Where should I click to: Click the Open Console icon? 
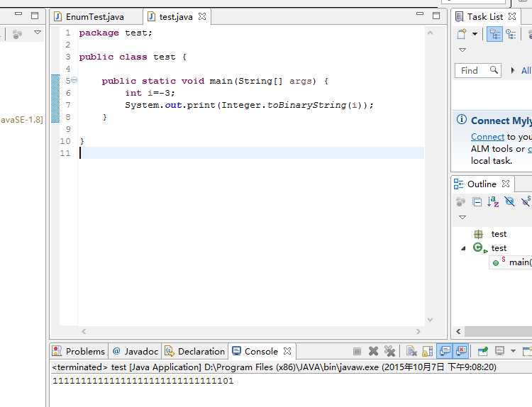pyautogui.click(x=527, y=352)
